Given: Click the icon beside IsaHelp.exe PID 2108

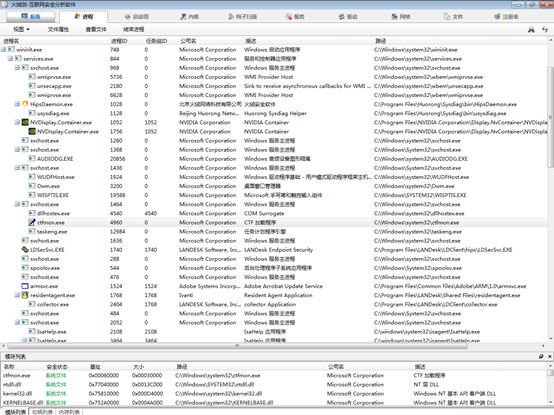Looking at the screenshot, I should (32, 332).
